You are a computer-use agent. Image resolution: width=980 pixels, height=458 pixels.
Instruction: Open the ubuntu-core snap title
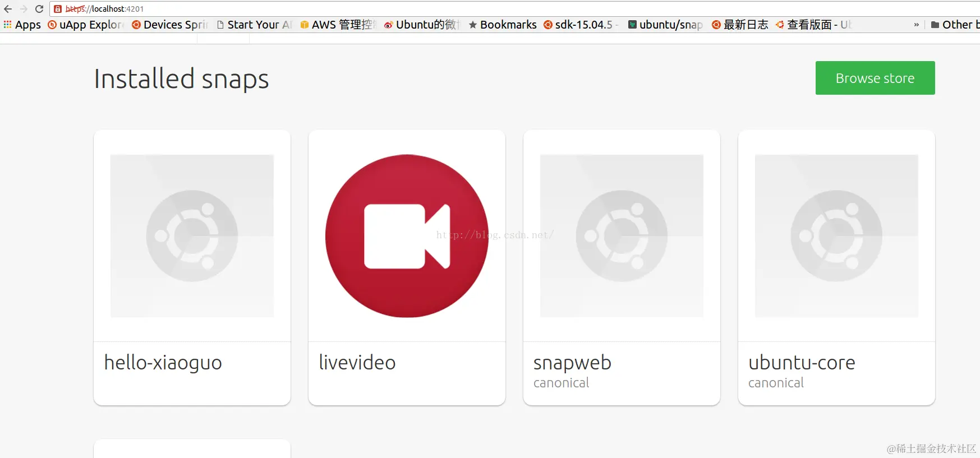point(802,363)
